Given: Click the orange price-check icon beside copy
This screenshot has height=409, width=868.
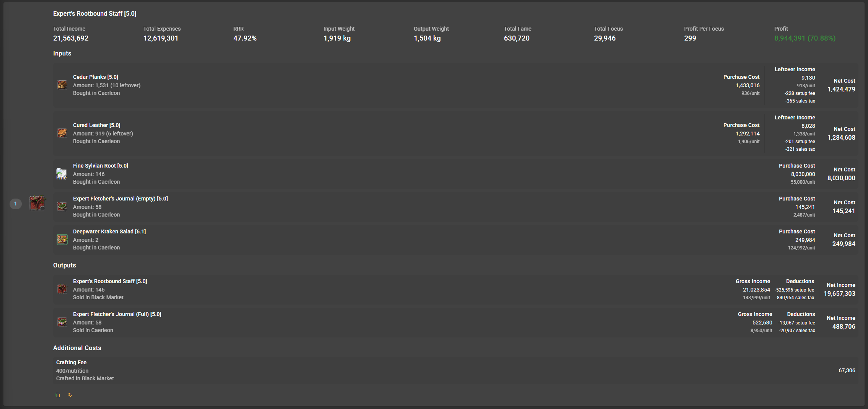Looking at the screenshot, I should (x=70, y=395).
